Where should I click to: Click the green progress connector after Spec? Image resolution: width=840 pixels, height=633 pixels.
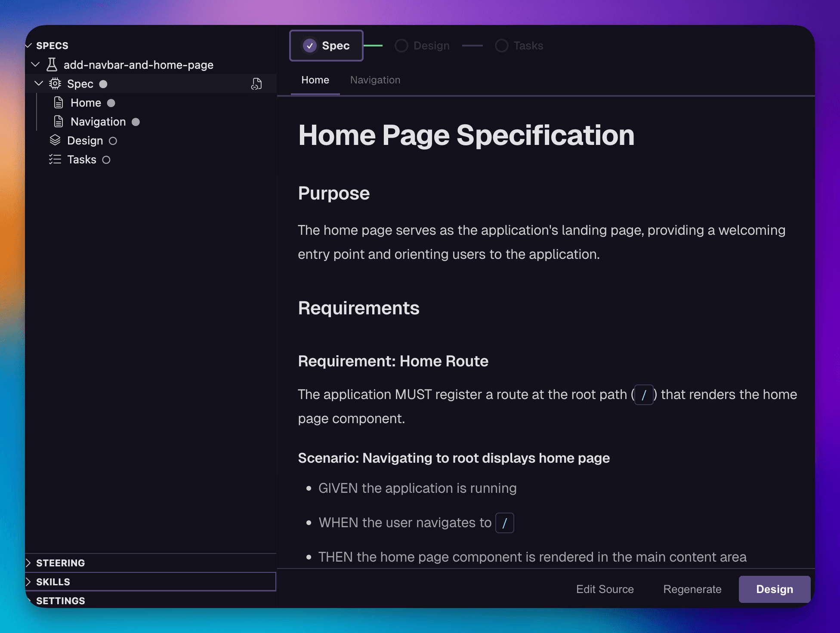[x=374, y=45]
